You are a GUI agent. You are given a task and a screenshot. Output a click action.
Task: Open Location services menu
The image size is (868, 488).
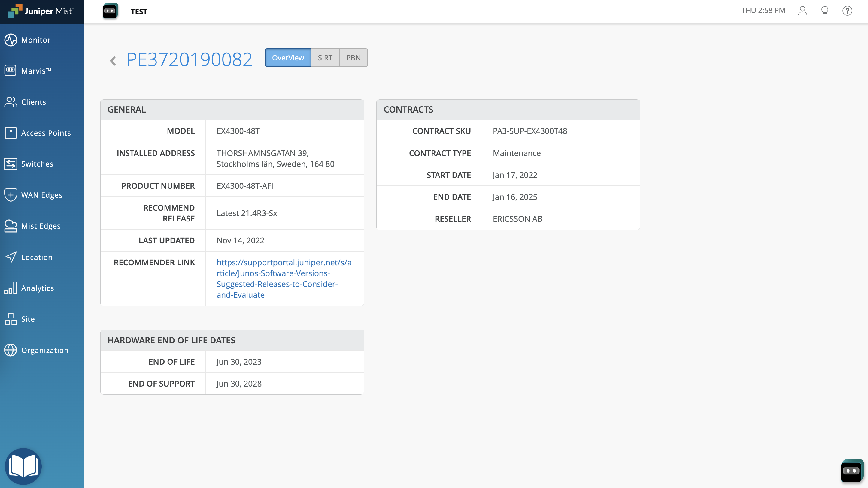coord(37,257)
